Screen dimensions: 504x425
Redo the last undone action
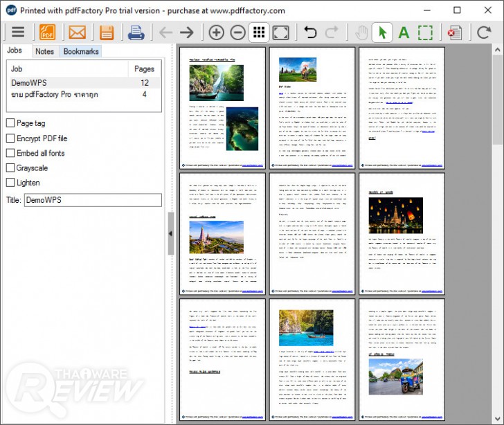point(332,32)
